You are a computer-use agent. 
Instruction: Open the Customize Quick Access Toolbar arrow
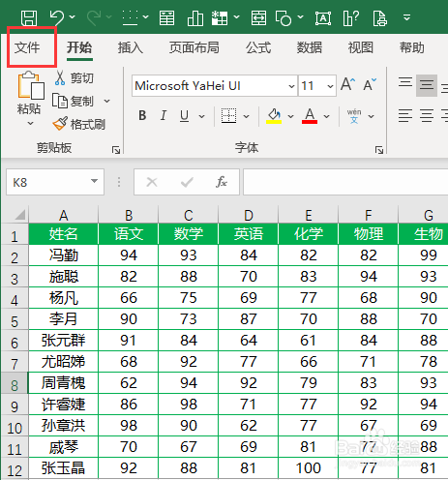(x=407, y=17)
